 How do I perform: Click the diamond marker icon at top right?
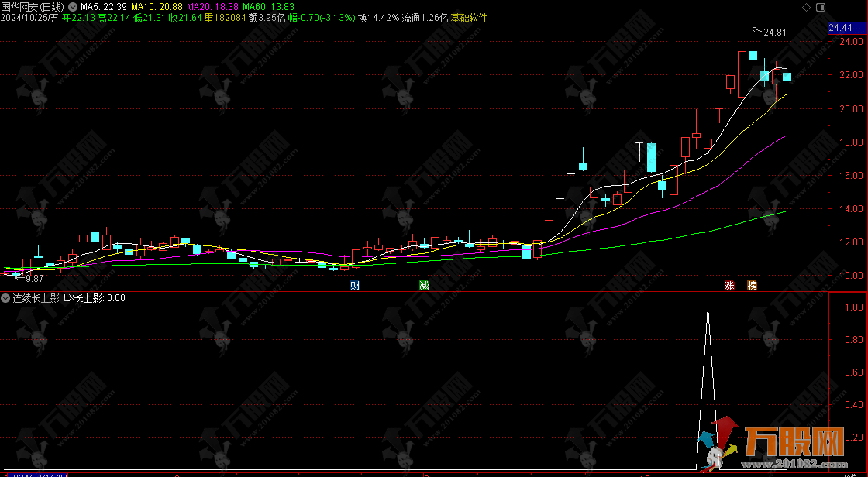[x=807, y=7]
